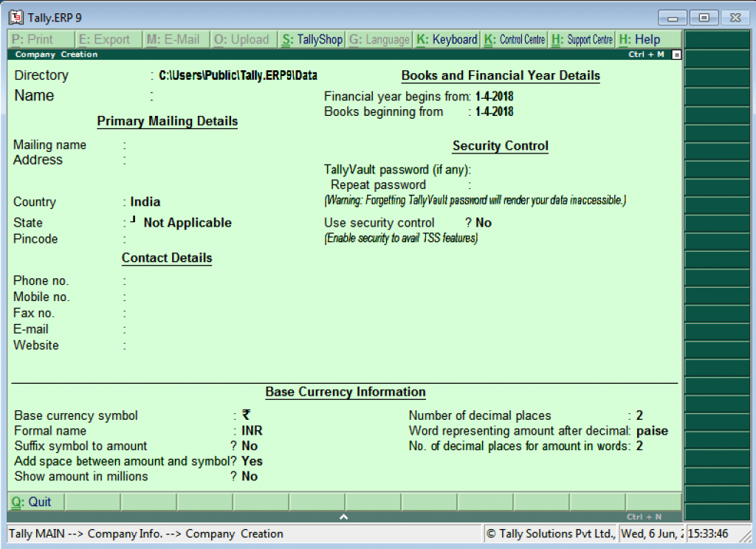756x549 pixels.
Task: Click the Export toolbar button
Action: click(105, 40)
